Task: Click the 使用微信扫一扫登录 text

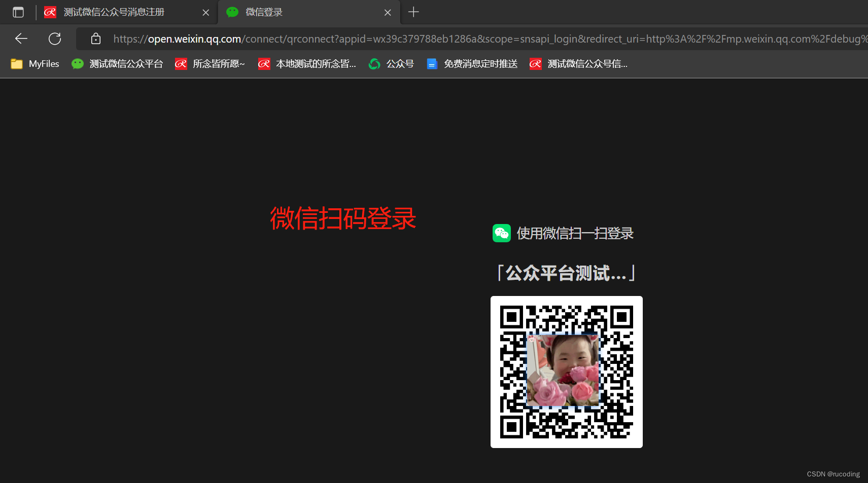Action: pos(575,234)
